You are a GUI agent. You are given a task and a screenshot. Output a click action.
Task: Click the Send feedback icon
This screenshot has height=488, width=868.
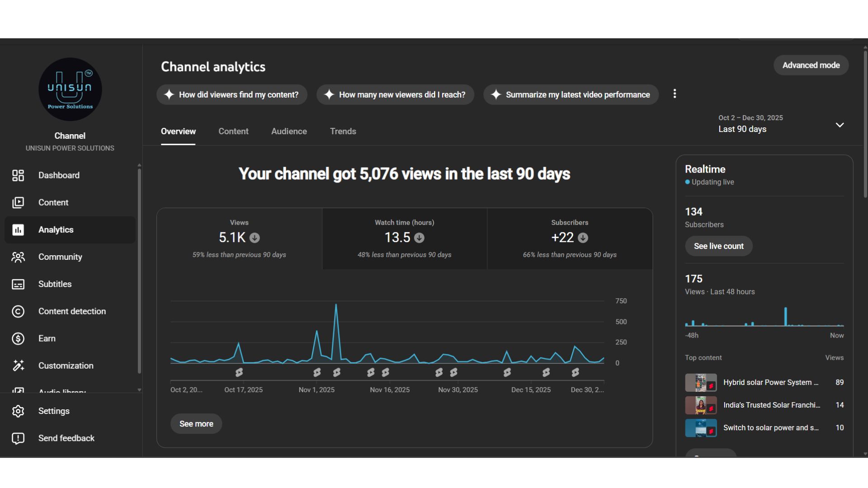[x=18, y=438]
